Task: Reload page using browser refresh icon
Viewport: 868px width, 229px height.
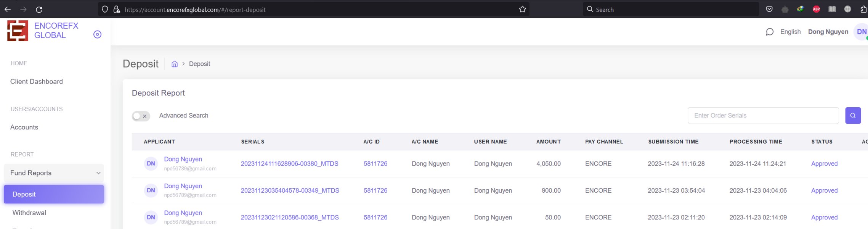Action: pos(39,10)
